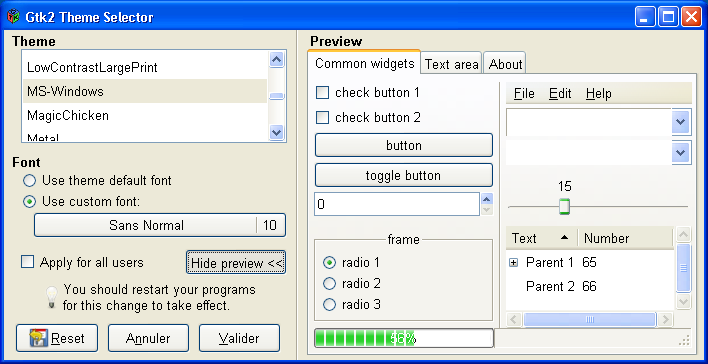Image resolution: width=708 pixels, height=364 pixels.
Task: Increase spin box value with up arrow
Action: [x=486, y=199]
